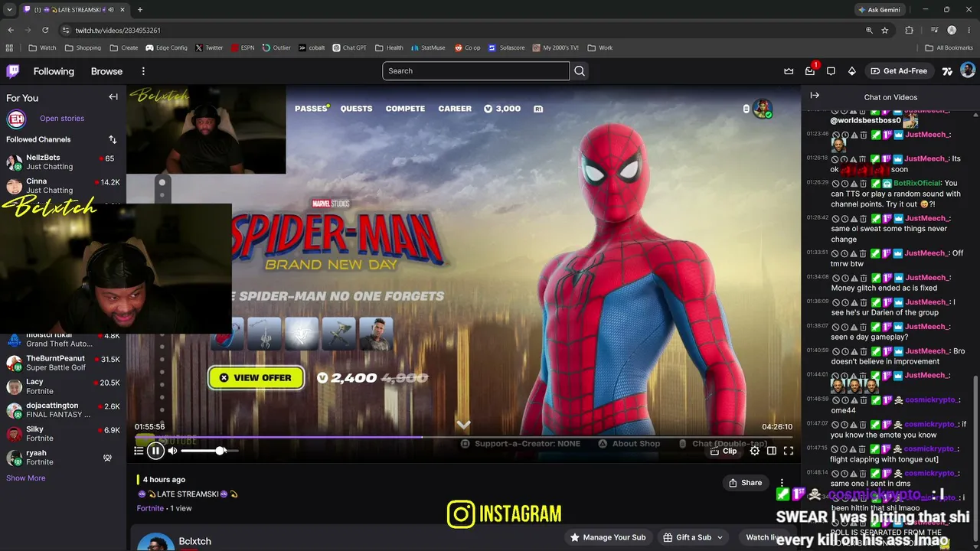980x551 pixels.
Task: Click the search magnifier button
Action: click(x=580, y=71)
